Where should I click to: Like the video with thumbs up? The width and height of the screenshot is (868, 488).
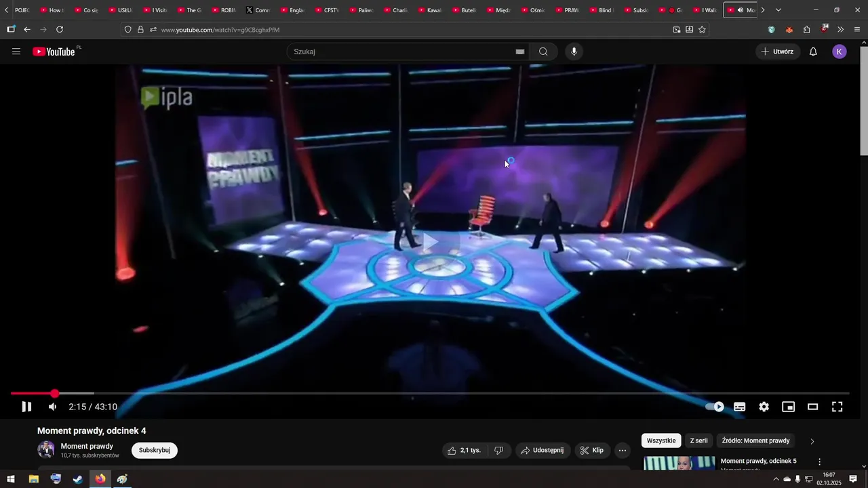pos(465,450)
